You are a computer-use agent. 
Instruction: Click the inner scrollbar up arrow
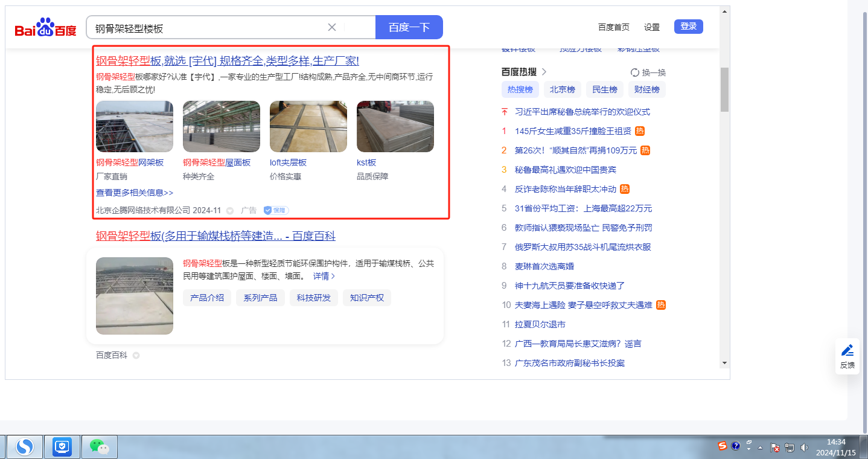[724, 11]
